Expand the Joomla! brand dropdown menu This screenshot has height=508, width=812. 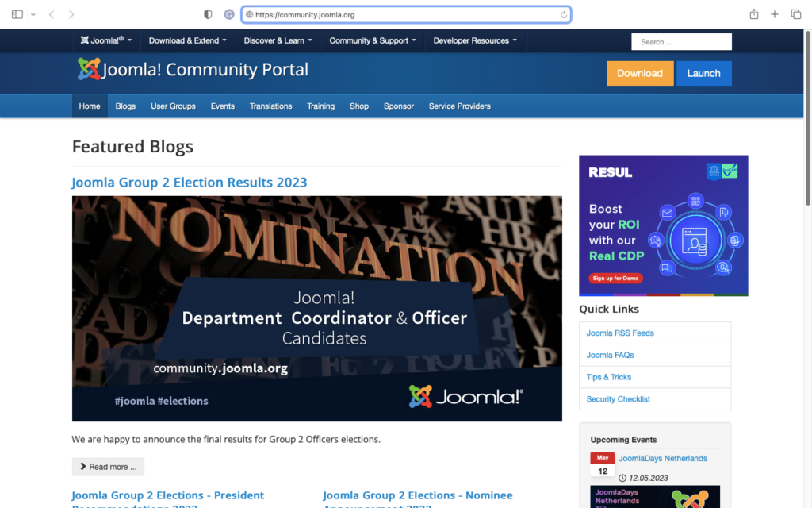click(106, 40)
